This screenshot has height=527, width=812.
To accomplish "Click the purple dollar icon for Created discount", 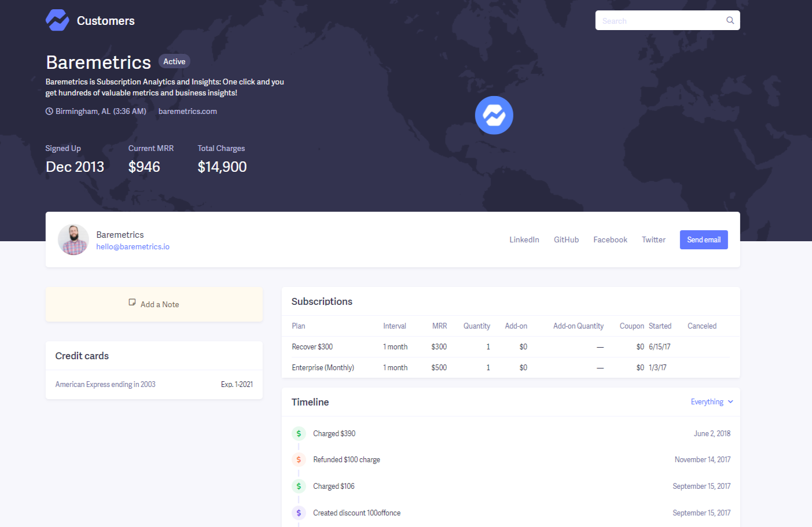I will 299,513.
